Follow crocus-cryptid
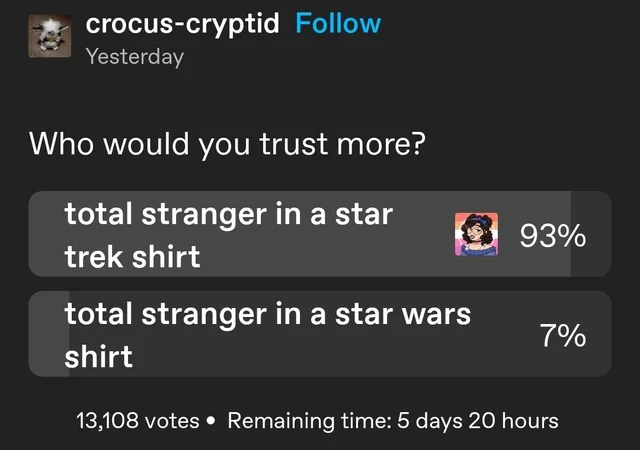 (x=338, y=23)
